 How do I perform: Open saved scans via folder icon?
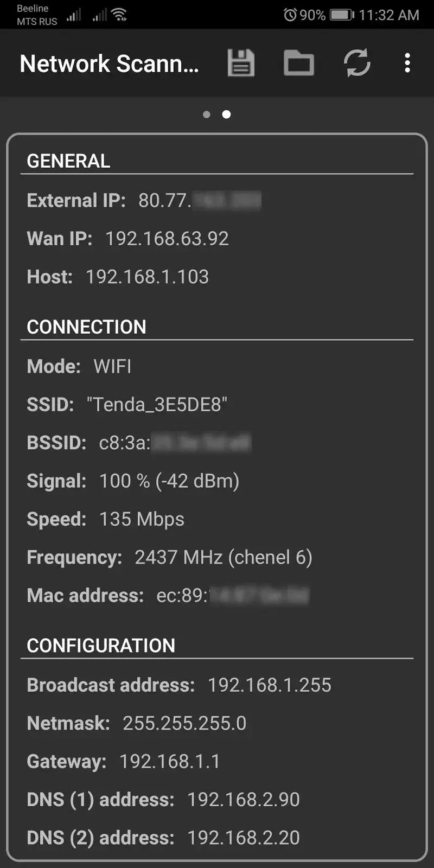point(298,63)
